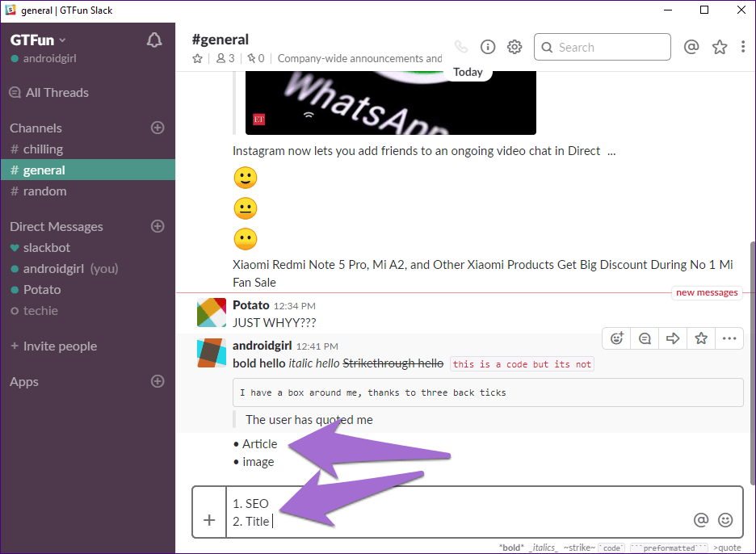Open the direct message with Potato
The width and height of the screenshot is (756, 554).
point(88,290)
